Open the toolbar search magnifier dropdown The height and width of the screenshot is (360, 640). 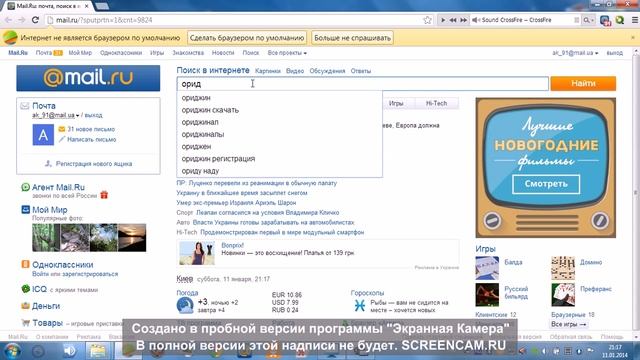tap(588, 20)
